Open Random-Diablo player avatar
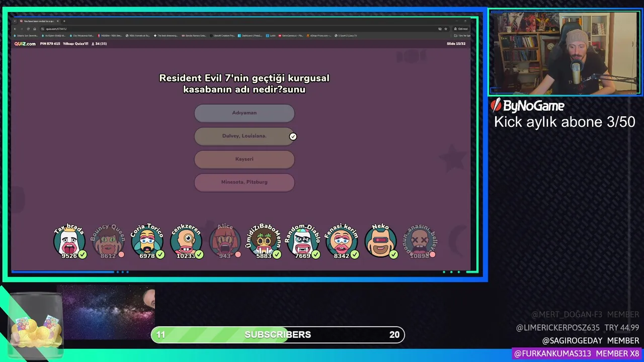 303,242
